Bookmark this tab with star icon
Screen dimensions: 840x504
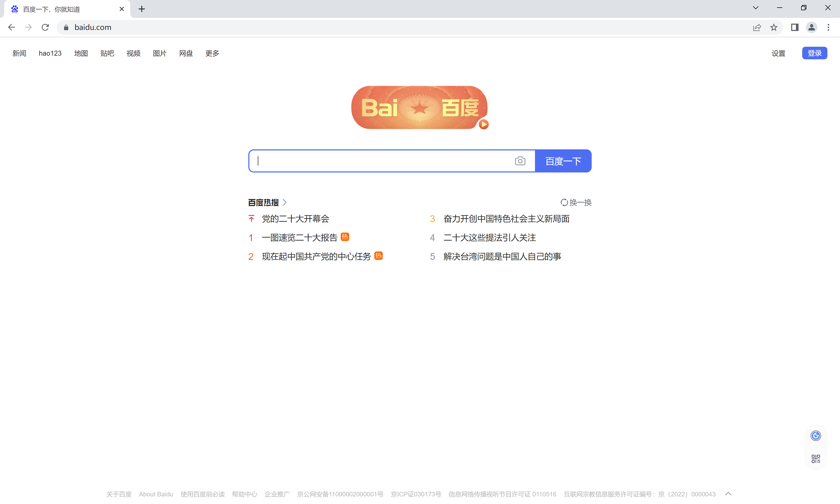(774, 27)
